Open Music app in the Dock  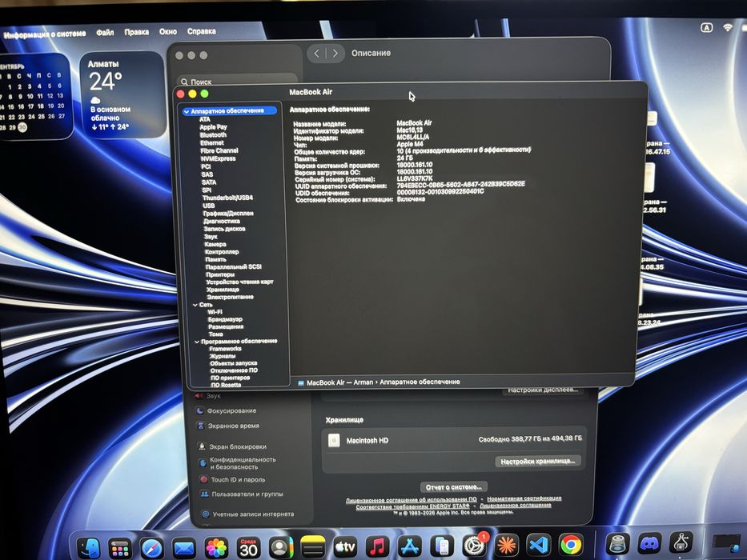pyautogui.click(x=377, y=546)
